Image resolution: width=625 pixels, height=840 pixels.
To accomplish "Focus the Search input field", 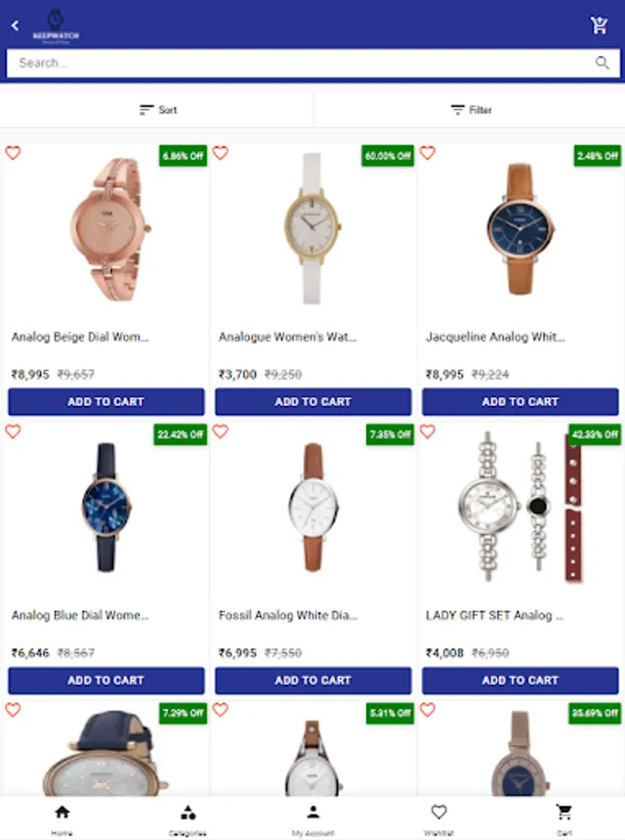I will pos(300,63).
